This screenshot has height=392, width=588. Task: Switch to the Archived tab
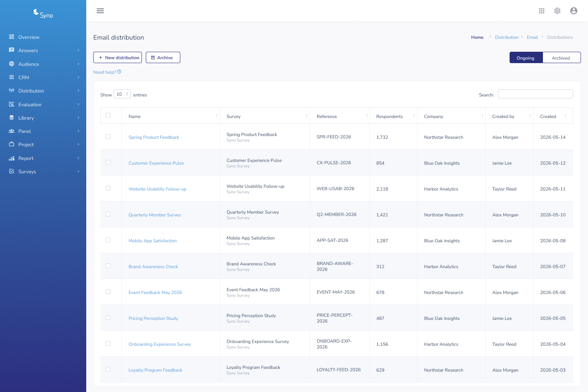[561, 58]
